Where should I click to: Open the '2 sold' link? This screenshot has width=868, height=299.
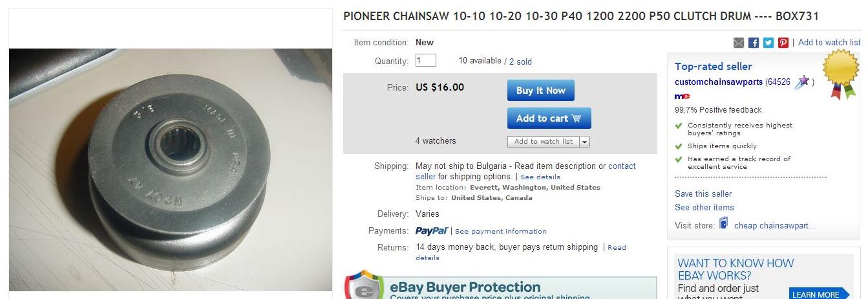coord(520,61)
